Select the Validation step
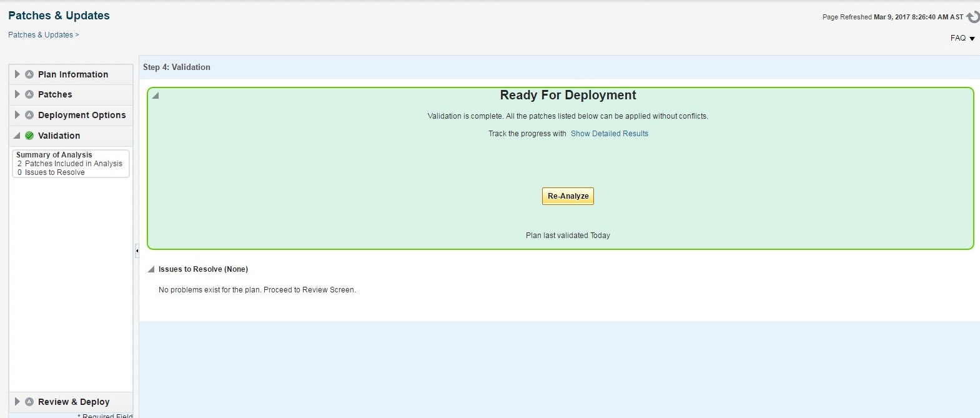 pos(59,136)
